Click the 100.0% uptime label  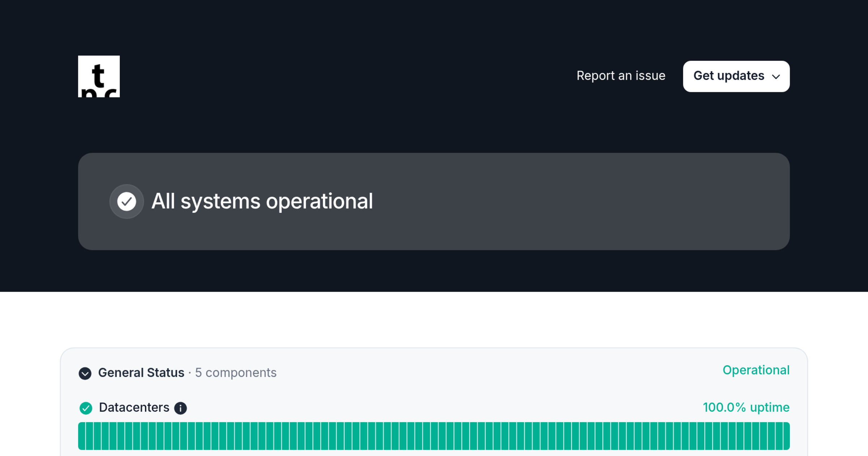click(746, 408)
